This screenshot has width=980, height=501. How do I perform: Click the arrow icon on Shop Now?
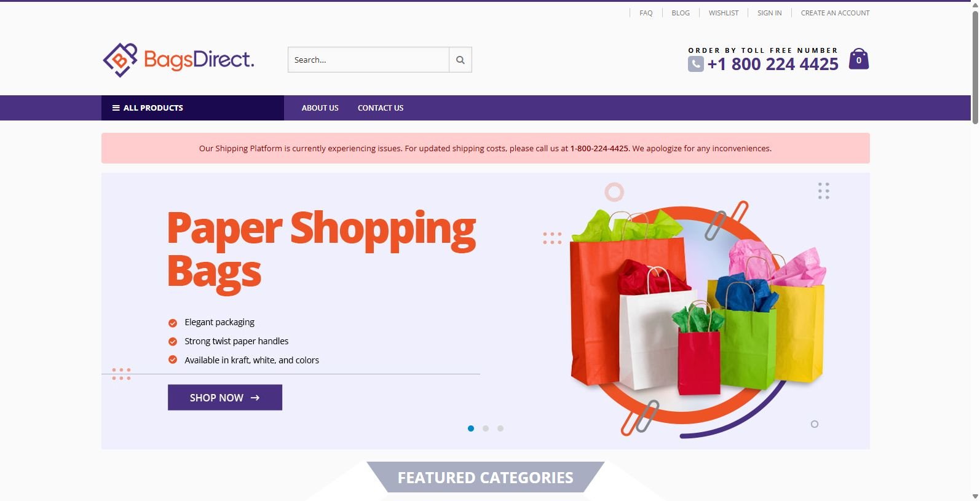coord(255,398)
